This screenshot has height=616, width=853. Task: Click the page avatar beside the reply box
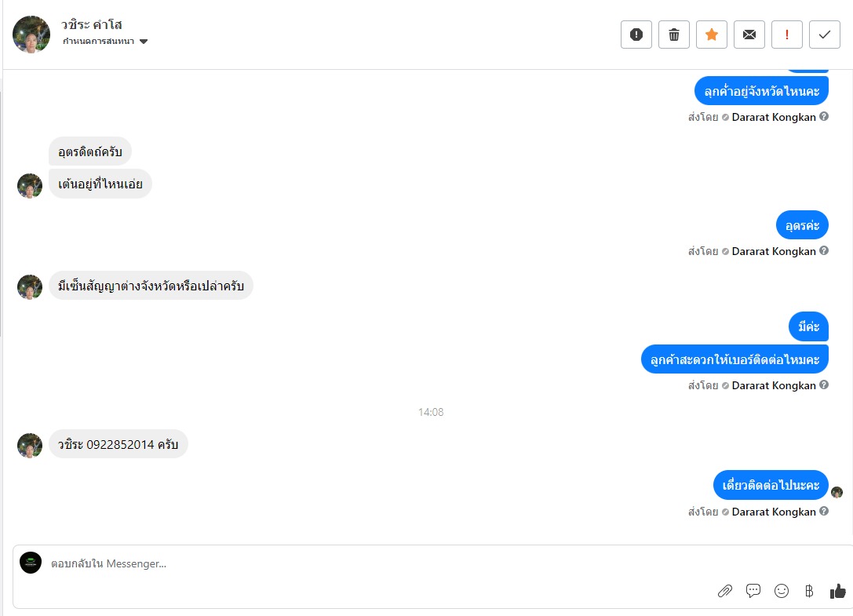point(31,563)
